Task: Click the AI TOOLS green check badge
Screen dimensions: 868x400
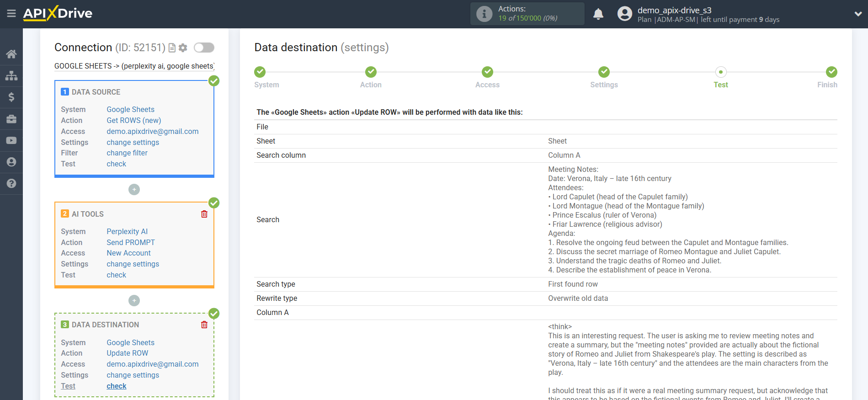Action: (x=214, y=203)
